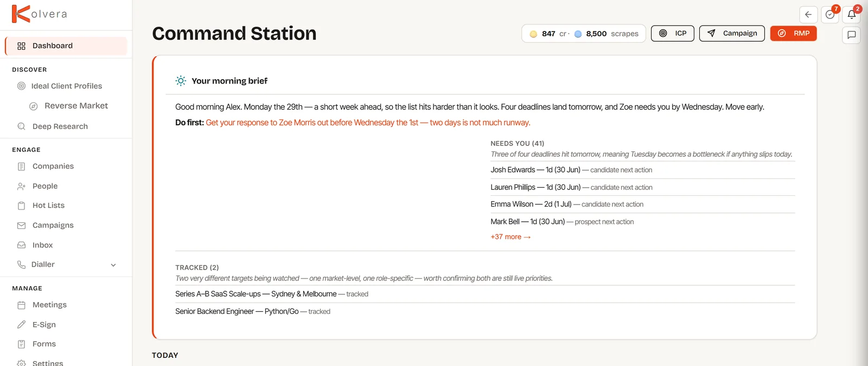Screen dimensions: 868x366
Task: Click the Dialler phone icon
Action: (22, 265)
